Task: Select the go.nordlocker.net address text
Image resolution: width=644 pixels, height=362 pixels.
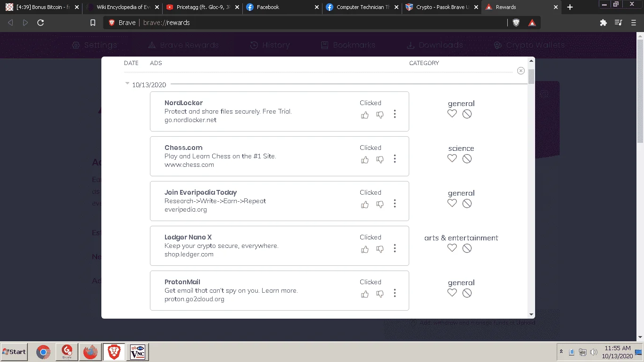Action: coord(190,120)
